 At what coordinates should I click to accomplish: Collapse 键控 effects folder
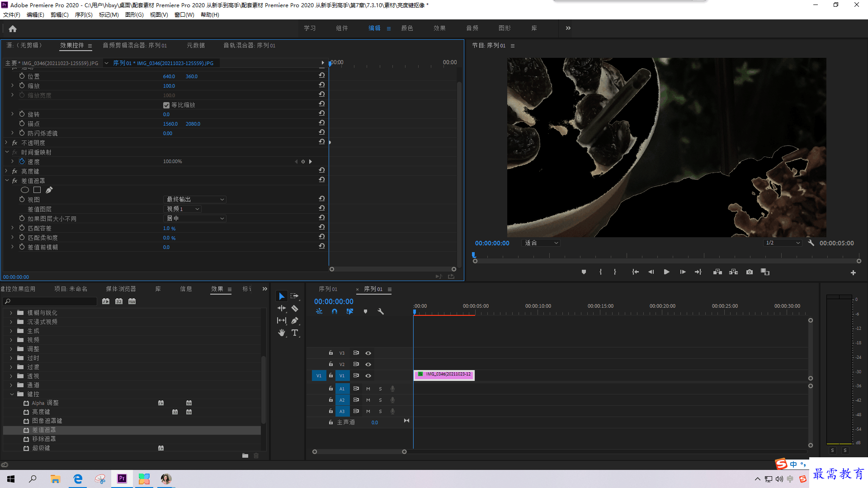[11, 394]
